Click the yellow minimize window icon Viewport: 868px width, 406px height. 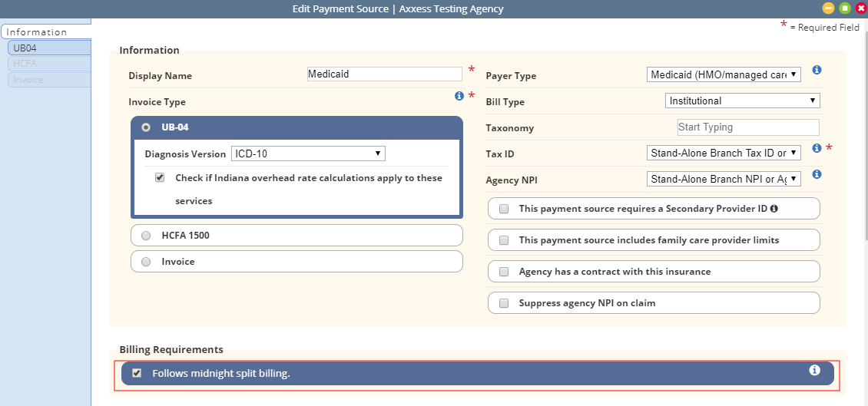828,8
